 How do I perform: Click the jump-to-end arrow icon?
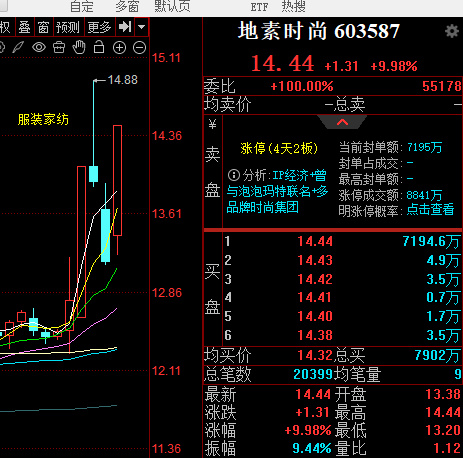pyautogui.click(x=125, y=27)
